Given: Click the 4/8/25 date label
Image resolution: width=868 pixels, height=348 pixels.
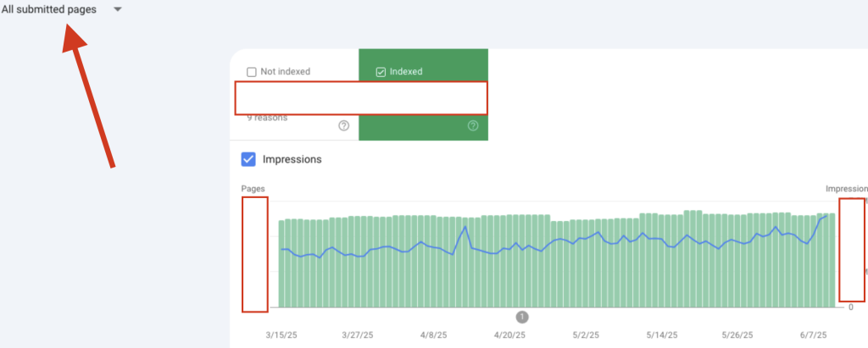Looking at the screenshot, I should [433, 335].
